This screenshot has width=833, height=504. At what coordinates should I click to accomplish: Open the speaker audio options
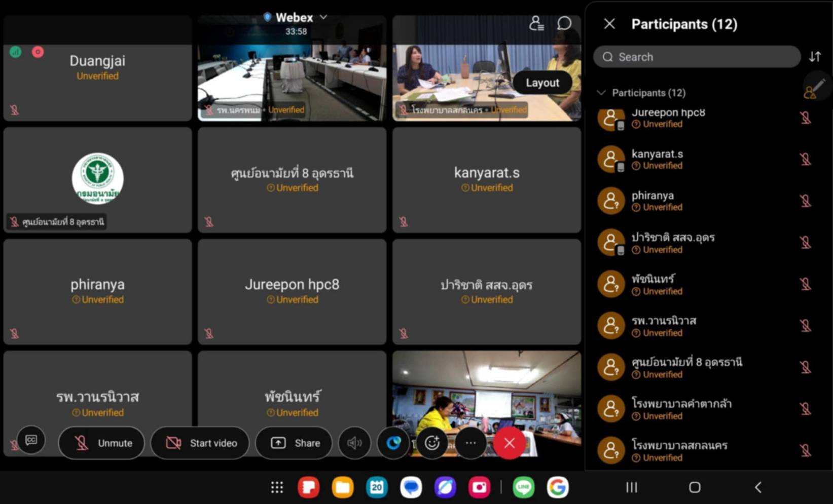354,443
